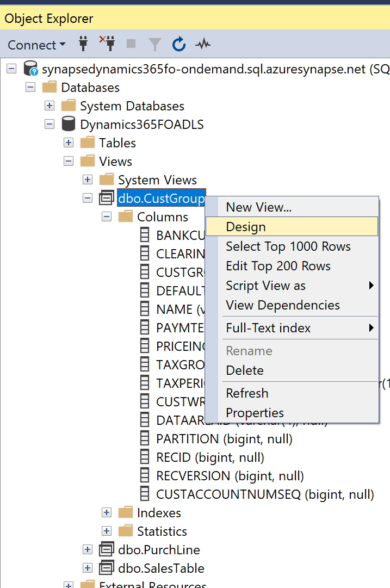Expand the Tables folder
This screenshot has width=390, height=588.
click(x=68, y=143)
